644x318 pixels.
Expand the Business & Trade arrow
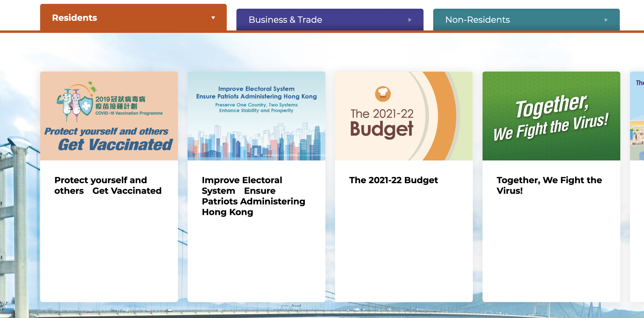pos(410,20)
